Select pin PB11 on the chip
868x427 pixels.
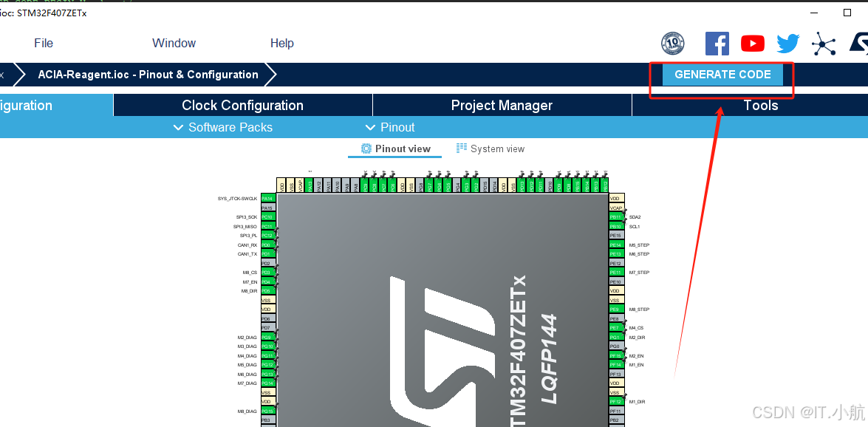click(x=617, y=217)
